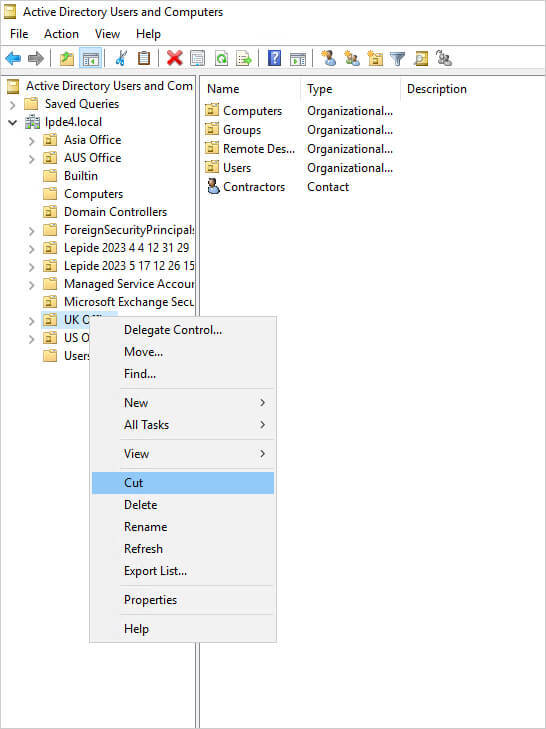Click the Groups OU folder icon in list

coord(212,129)
